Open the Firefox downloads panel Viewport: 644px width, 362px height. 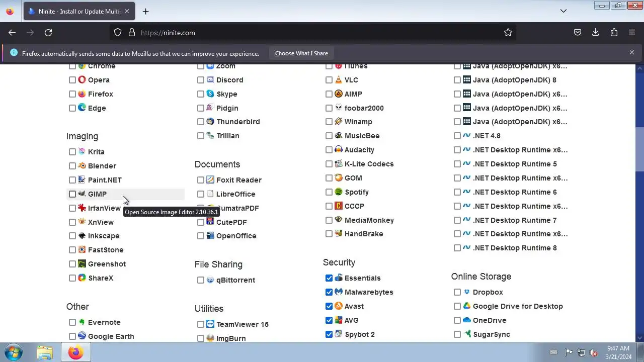point(595,33)
